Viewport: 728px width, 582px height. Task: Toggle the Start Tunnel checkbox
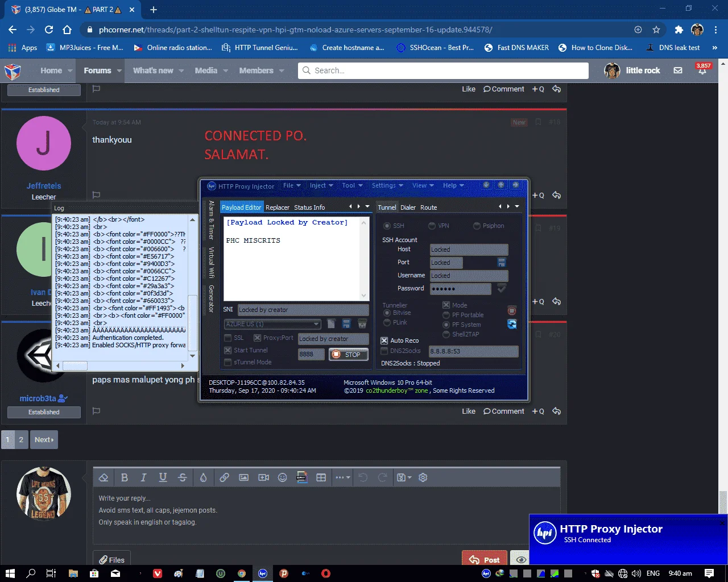[228, 350]
